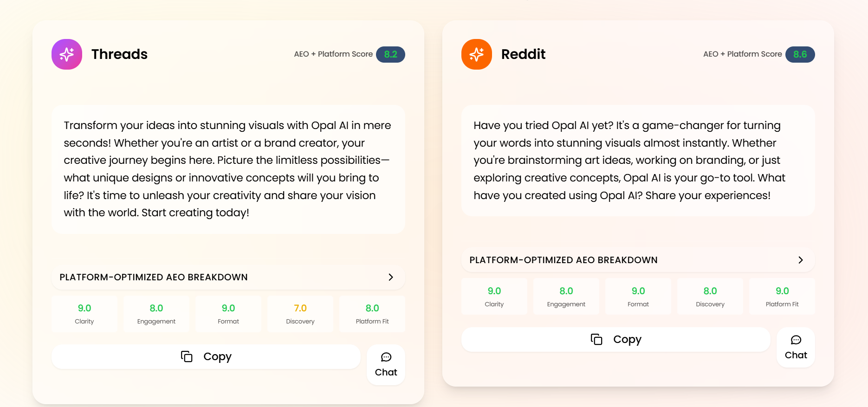The image size is (868, 407).
Task: Expand Threads AEO breakdown chevron
Action: tap(391, 277)
